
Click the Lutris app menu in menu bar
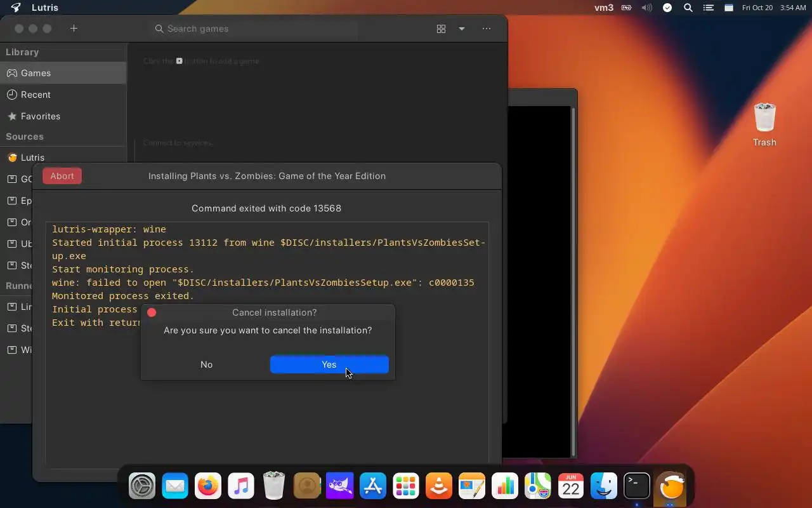point(45,8)
